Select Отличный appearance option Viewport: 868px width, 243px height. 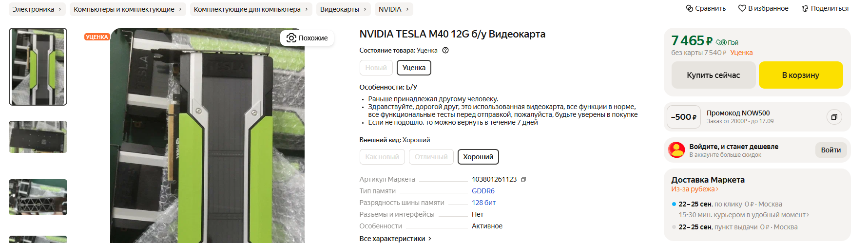(431, 157)
